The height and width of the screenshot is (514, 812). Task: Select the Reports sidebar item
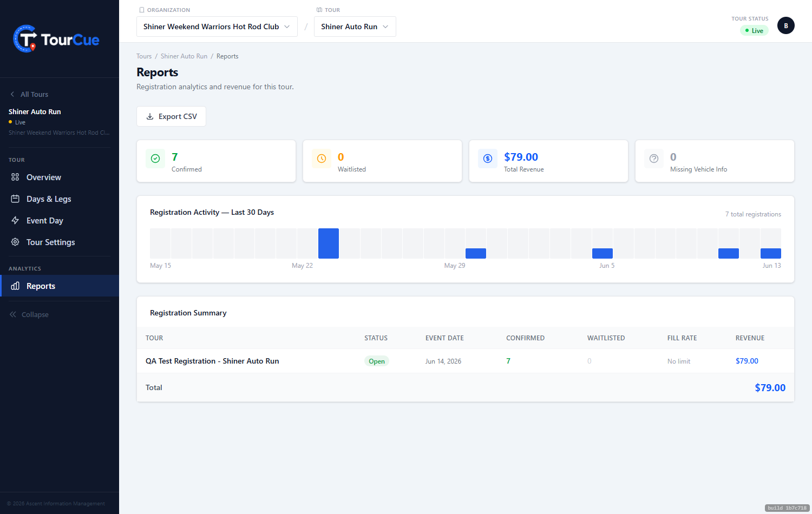coord(60,286)
